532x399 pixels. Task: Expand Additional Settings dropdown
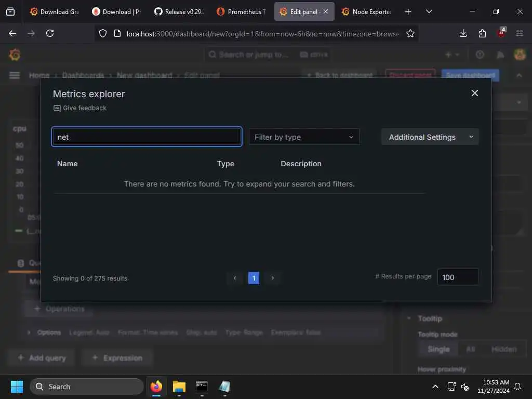pos(430,137)
